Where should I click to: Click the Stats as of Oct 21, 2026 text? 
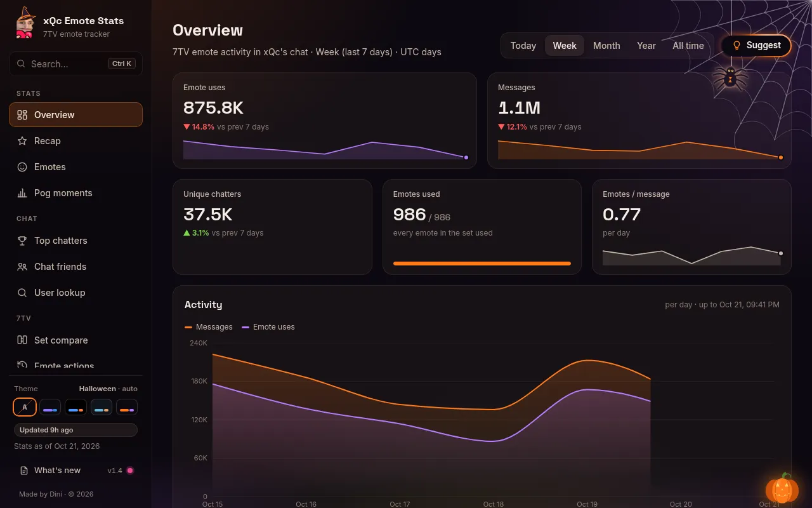[57, 446]
